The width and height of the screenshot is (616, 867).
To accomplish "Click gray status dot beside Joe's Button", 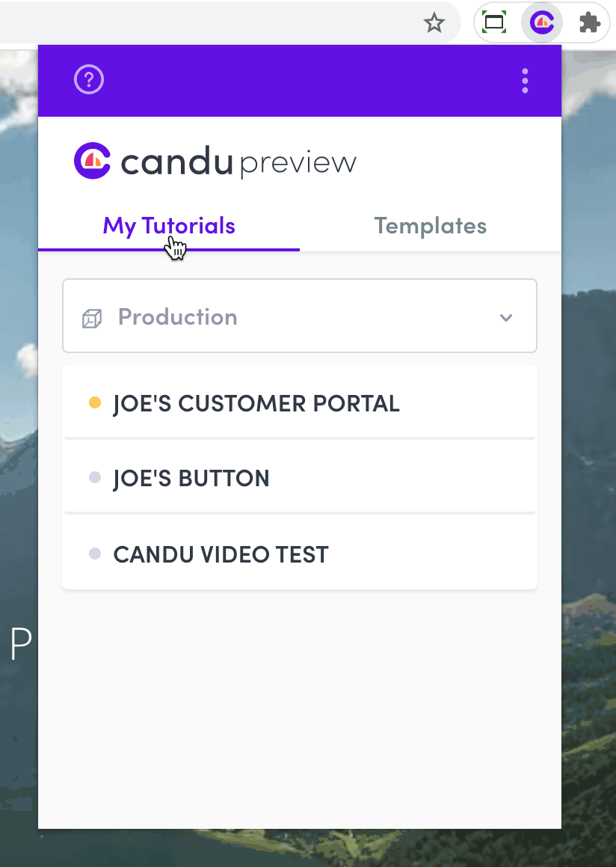I will pos(95,477).
